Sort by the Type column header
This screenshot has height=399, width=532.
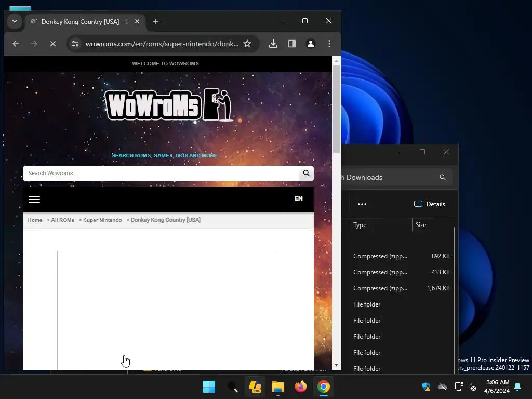tap(381, 225)
